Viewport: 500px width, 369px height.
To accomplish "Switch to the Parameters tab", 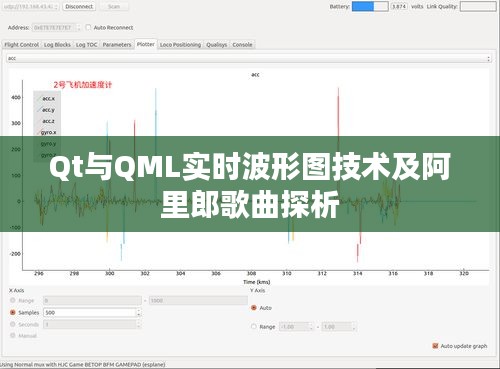I will (x=117, y=45).
